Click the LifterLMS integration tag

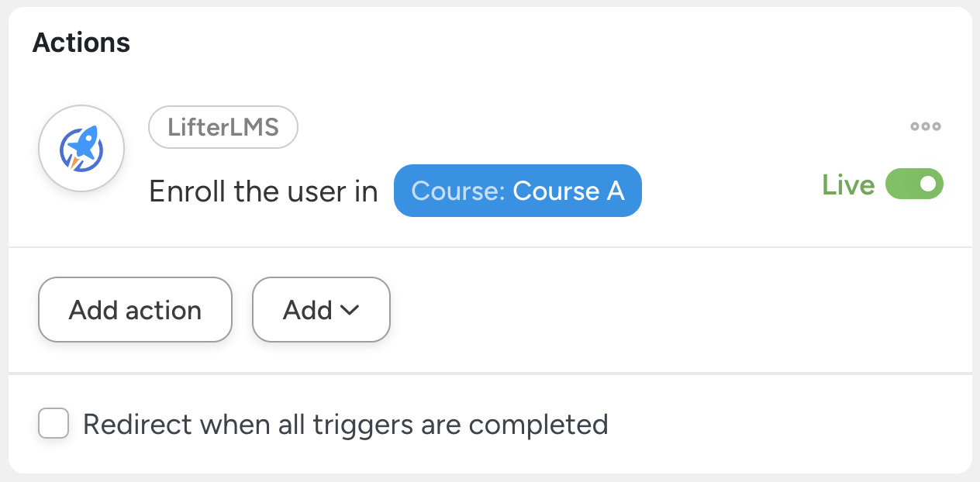click(x=223, y=127)
